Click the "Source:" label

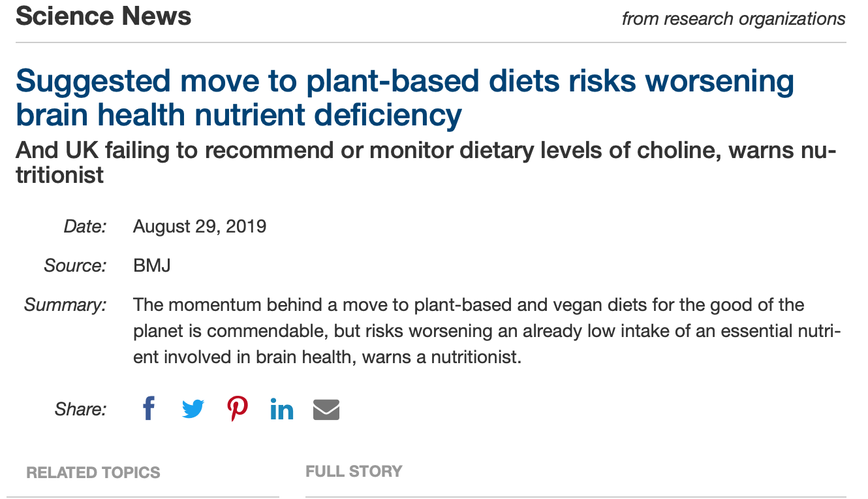(x=75, y=266)
